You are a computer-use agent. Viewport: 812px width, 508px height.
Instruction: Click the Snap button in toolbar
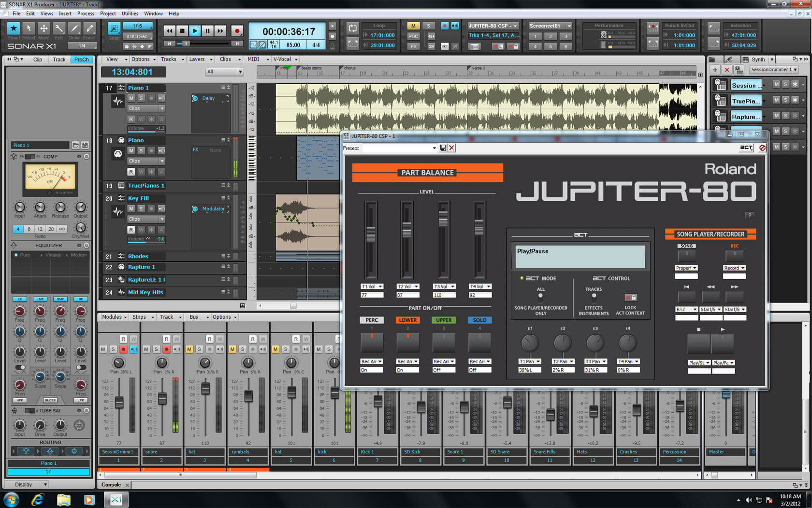point(114,29)
